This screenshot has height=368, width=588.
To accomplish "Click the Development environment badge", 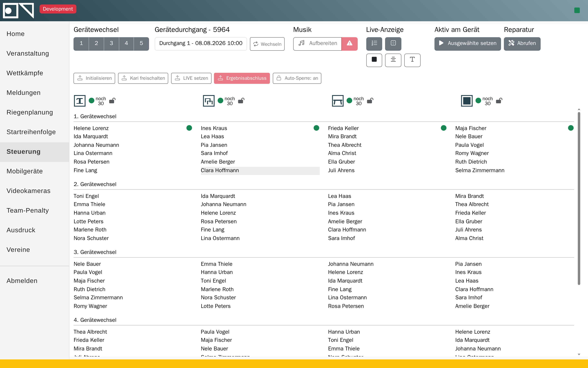I will (x=58, y=9).
